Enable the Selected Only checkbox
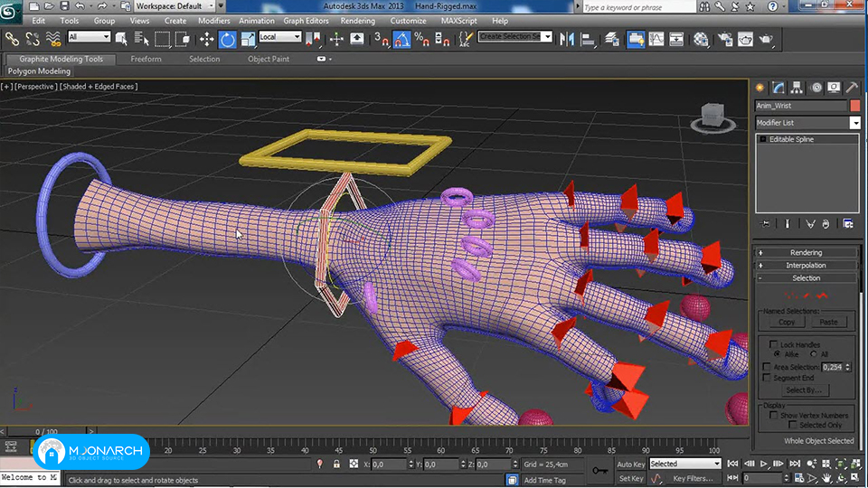The width and height of the screenshot is (868, 488). coord(793,425)
